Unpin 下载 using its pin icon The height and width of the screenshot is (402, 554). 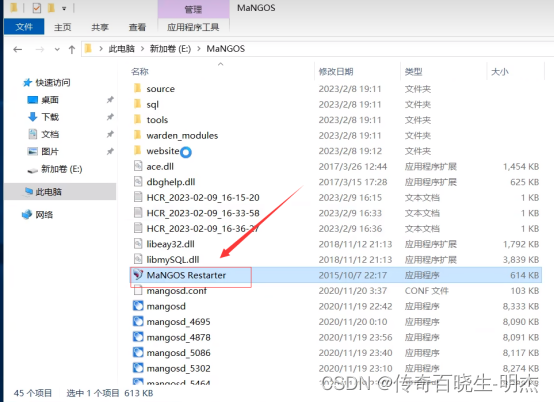click(110, 117)
